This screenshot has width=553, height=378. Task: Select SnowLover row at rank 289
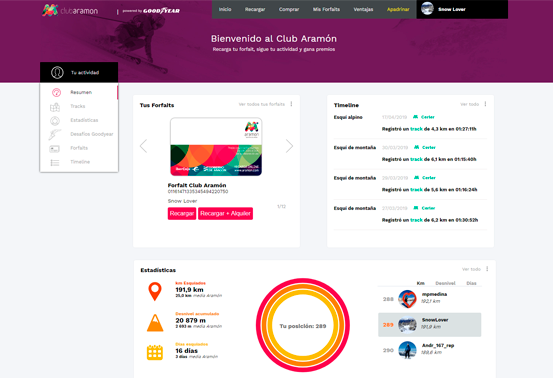point(430,325)
